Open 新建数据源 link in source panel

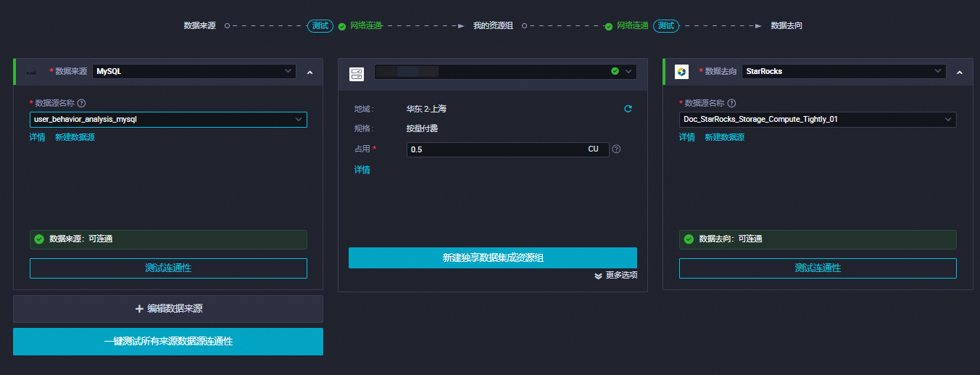pyautogui.click(x=75, y=137)
